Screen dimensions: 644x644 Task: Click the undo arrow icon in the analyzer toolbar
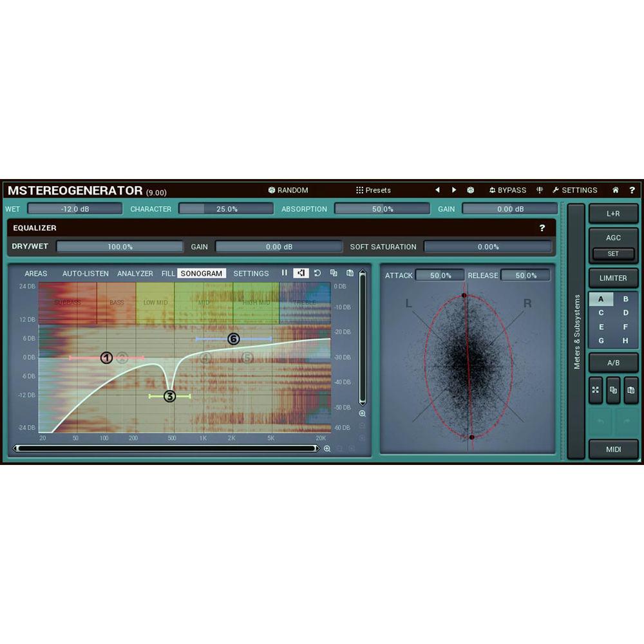[317, 273]
